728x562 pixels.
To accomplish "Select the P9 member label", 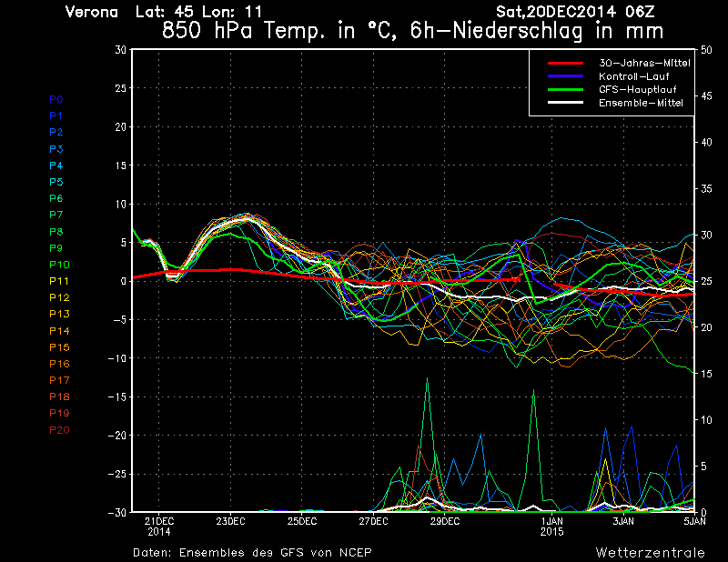I will [56, 248].
